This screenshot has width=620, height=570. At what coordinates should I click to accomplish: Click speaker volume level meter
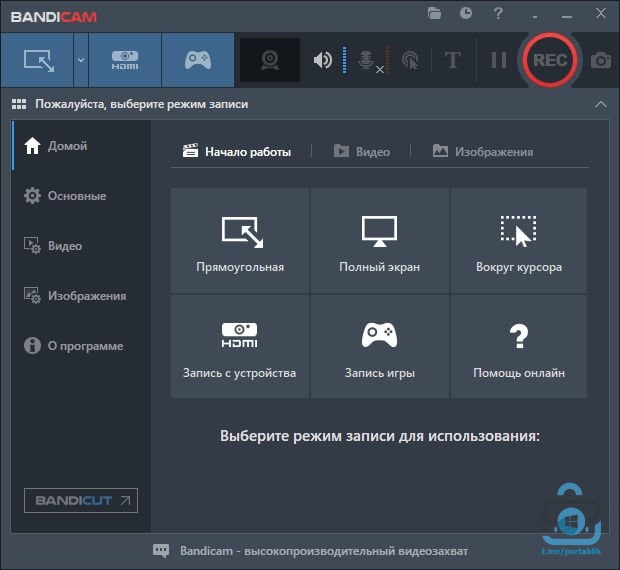[344, 60]
